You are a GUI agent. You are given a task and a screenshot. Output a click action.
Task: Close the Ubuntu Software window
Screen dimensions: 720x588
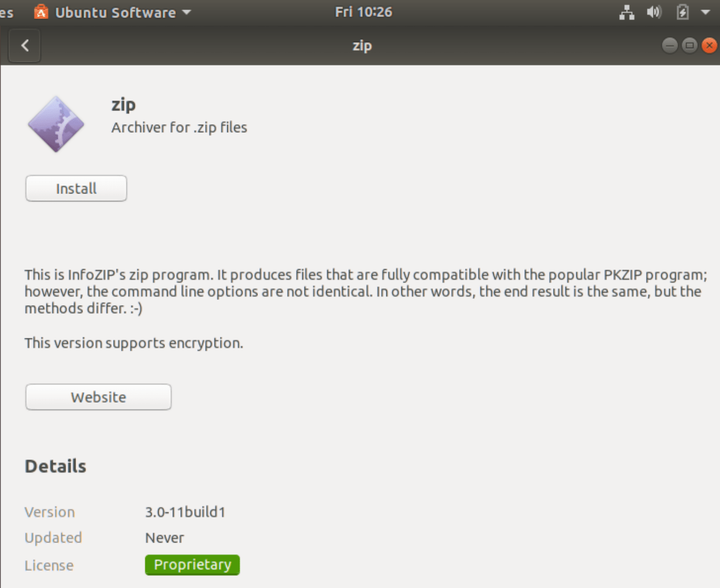point(708,45)
